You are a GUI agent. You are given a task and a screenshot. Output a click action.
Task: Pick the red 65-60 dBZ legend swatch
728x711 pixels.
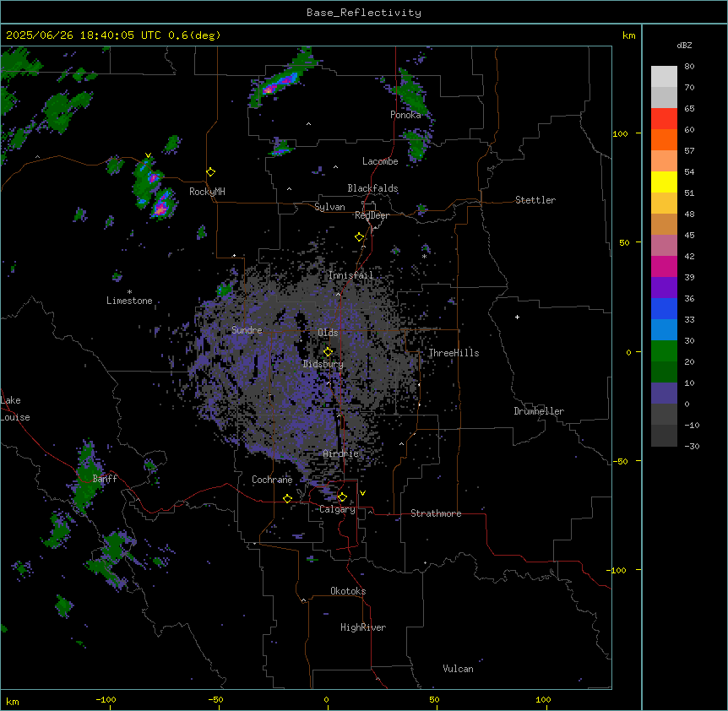pyautogui.click(x=664, y=119)
